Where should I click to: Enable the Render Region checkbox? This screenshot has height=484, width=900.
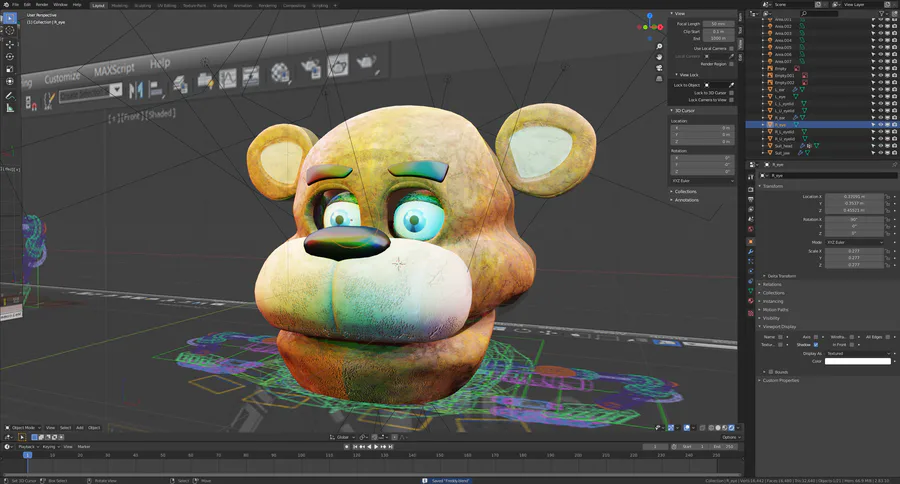(x=731, y=64)
